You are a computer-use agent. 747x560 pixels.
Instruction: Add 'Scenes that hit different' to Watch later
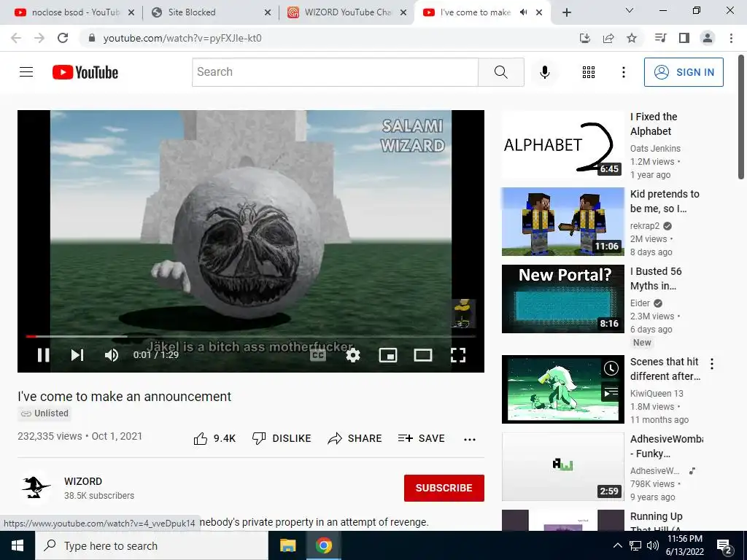[611, 368]
